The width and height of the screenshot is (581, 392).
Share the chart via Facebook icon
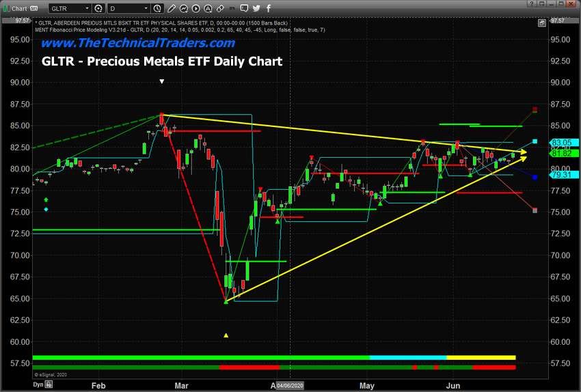point(268,8)
